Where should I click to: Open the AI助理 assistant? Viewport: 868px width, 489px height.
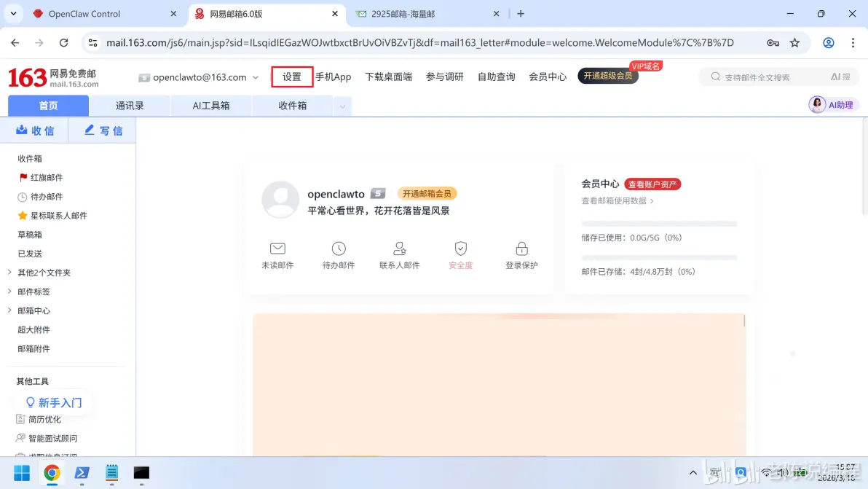coord(832,105)
